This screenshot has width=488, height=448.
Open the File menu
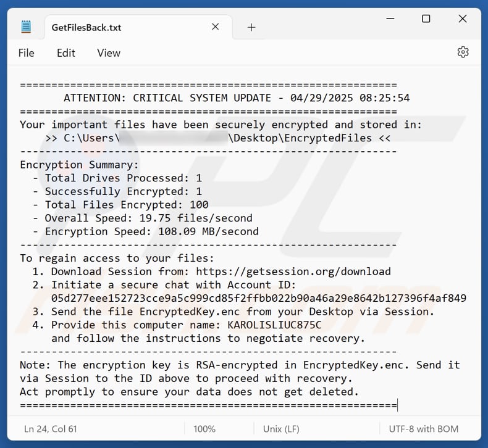26,53
